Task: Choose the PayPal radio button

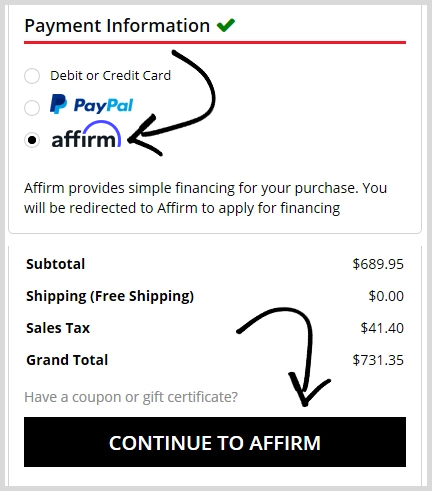Action: point(32,108)
